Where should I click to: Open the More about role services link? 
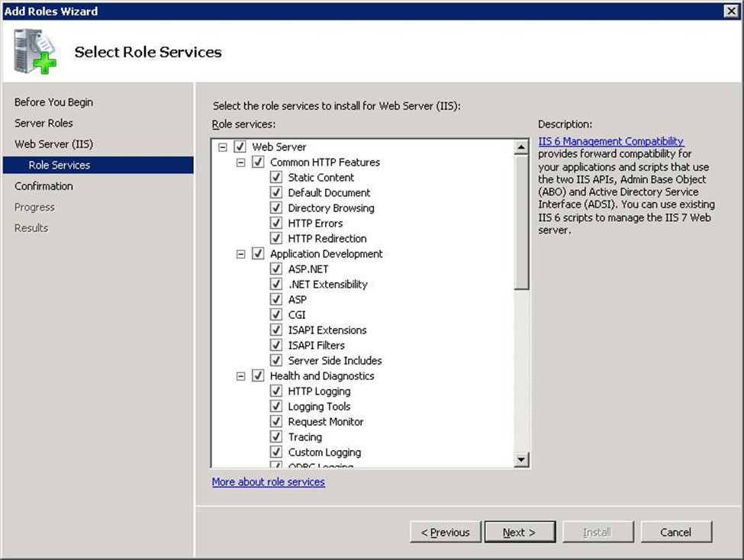(268, 482)
